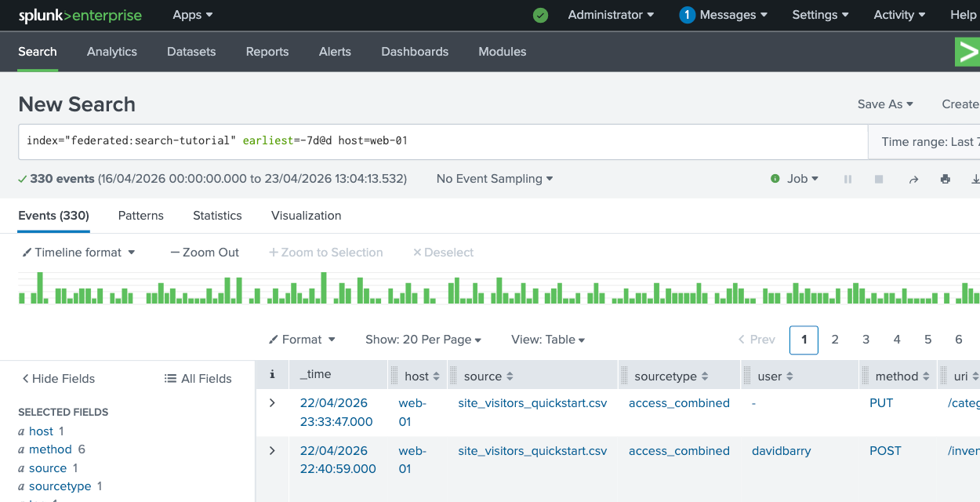Switch to the Statistics tab
The height and width of the screenshot is (502, 980).
tap(217, 216)
